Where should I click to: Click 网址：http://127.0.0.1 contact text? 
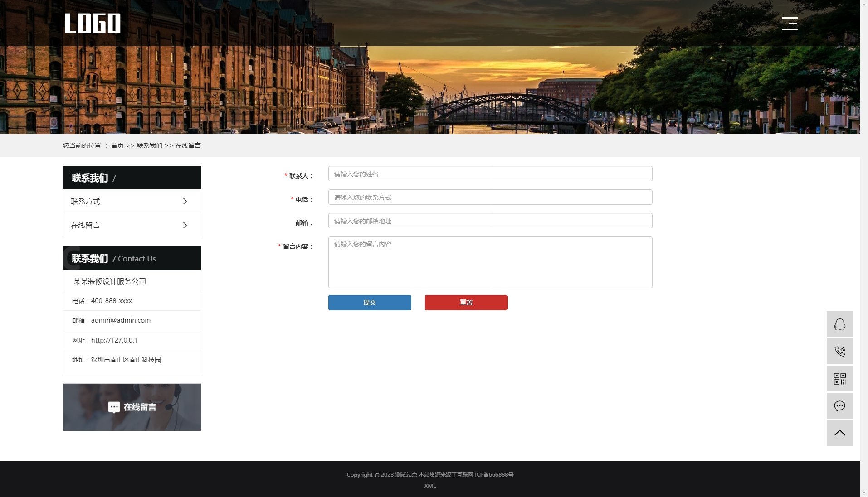pos(104,340)
